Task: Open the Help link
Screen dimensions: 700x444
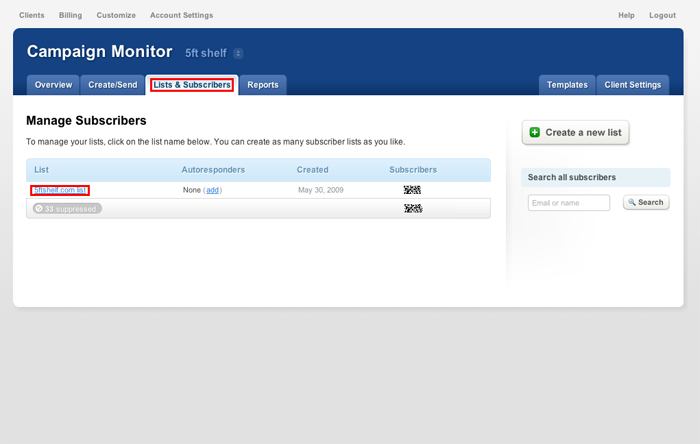Action: click(x=626, y=15)
